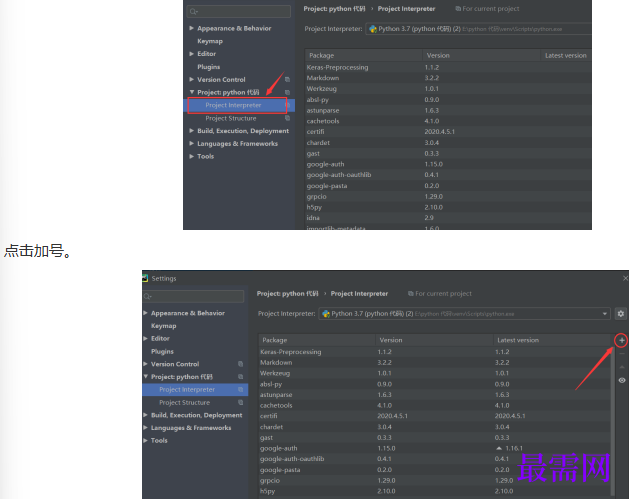Toggle the eye show-early-releases icon

click(x=622, y=380)
